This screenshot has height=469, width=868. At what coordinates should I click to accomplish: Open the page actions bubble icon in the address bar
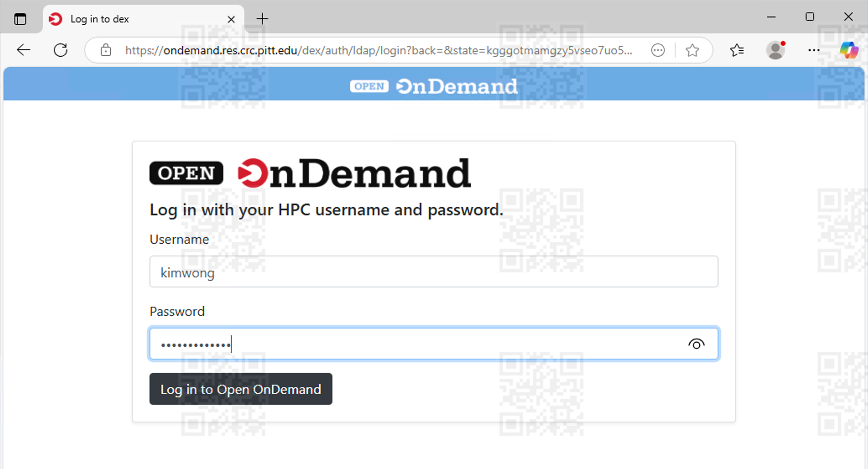[x=658, y=50]
